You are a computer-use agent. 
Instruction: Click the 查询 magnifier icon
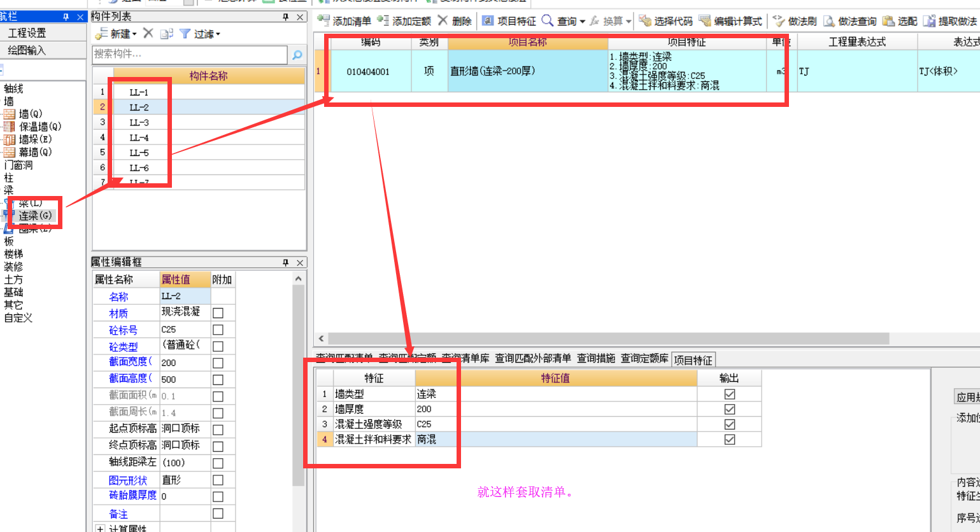pyautogui.click(x=548, y=21)
